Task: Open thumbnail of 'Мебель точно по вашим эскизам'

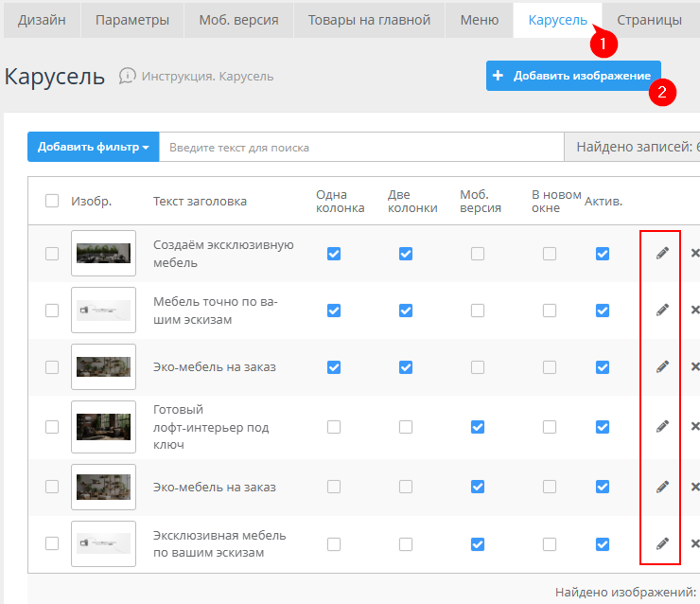Action: 103,310
